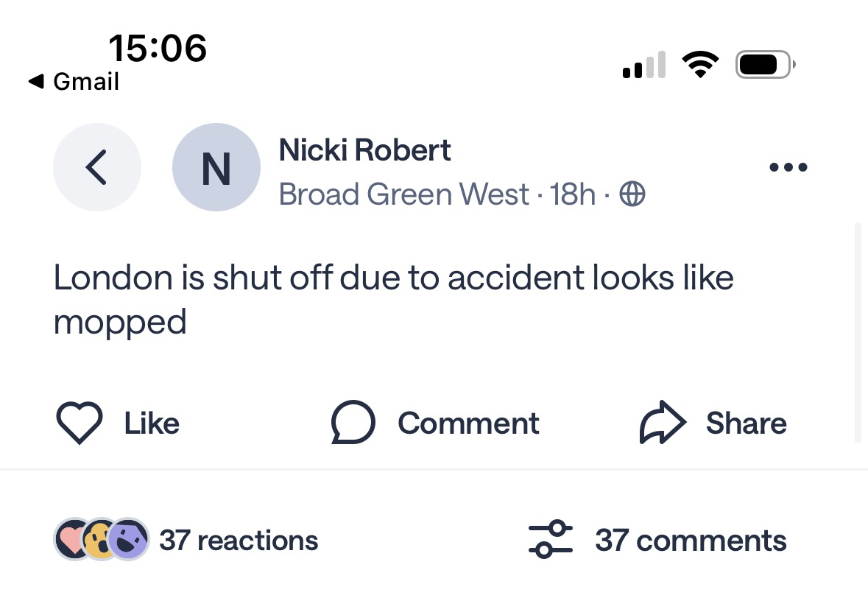
Task: Tap the back chevron button
Action: [x=96, y=167]
